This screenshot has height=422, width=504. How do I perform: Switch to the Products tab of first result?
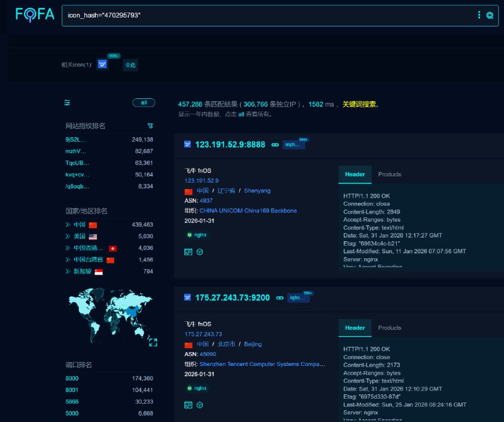click(389, 174)
